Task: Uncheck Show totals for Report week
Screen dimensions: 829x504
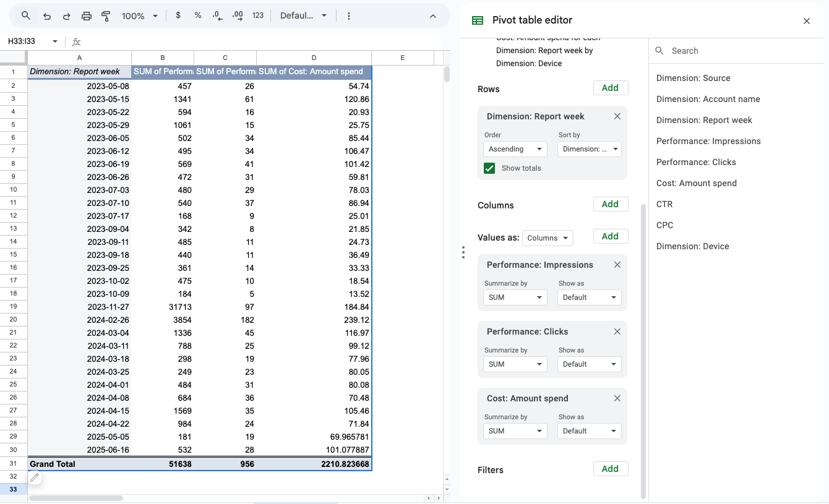Action: (489, 168)
